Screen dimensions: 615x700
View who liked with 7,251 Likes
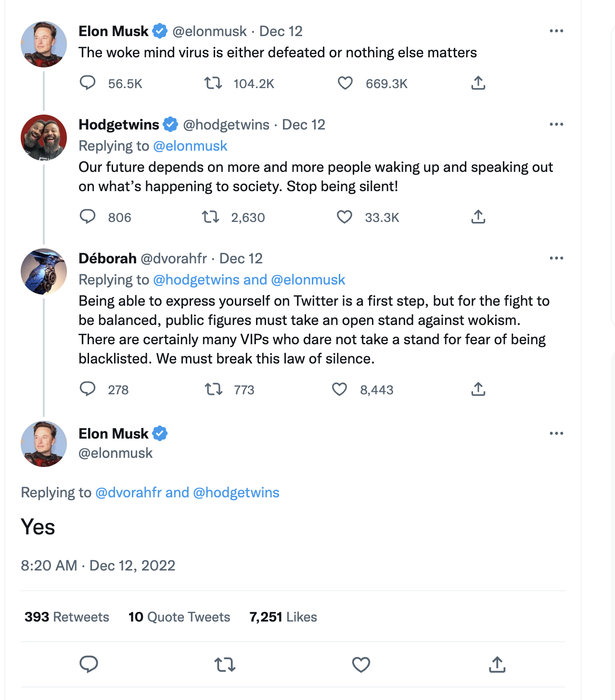282,617
